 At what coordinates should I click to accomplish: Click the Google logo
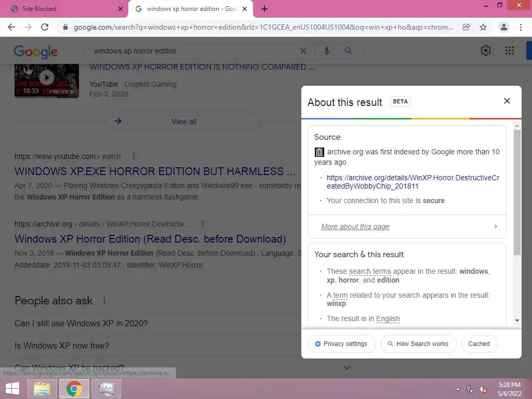(36, 51)
